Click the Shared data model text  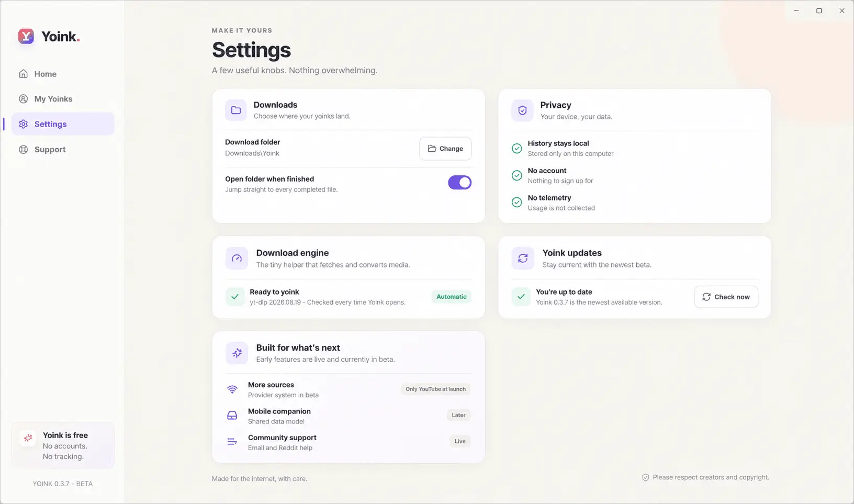(x=276, y=422)
